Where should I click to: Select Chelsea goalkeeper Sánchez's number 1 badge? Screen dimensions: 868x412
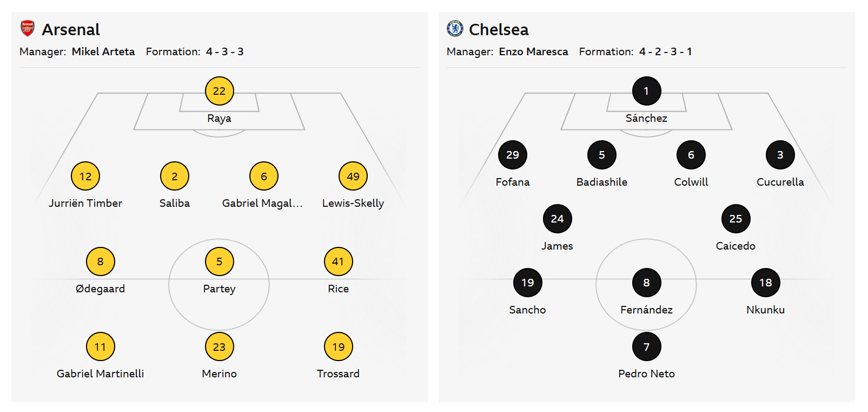[646, 91]
